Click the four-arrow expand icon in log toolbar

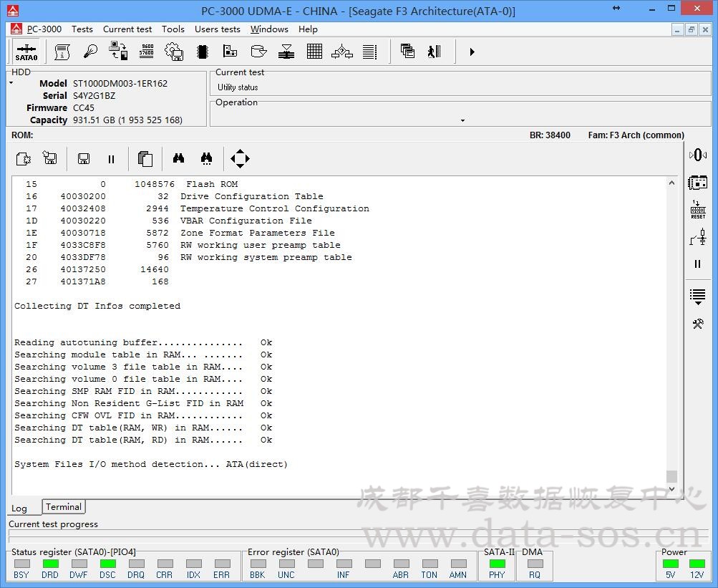click(x=240, y=159)
